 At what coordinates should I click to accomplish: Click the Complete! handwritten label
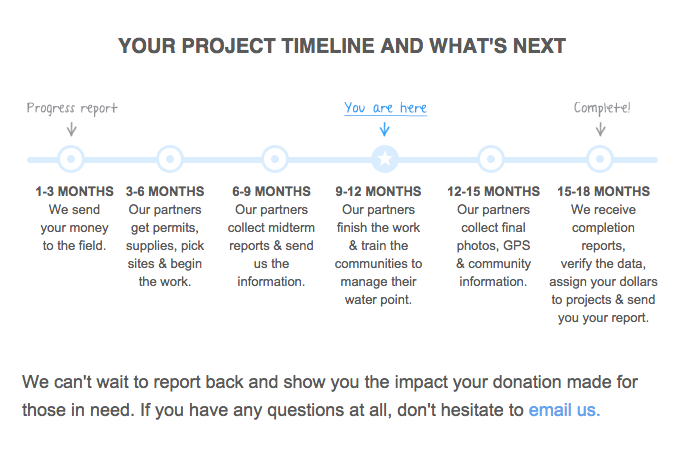coord(602,108)
